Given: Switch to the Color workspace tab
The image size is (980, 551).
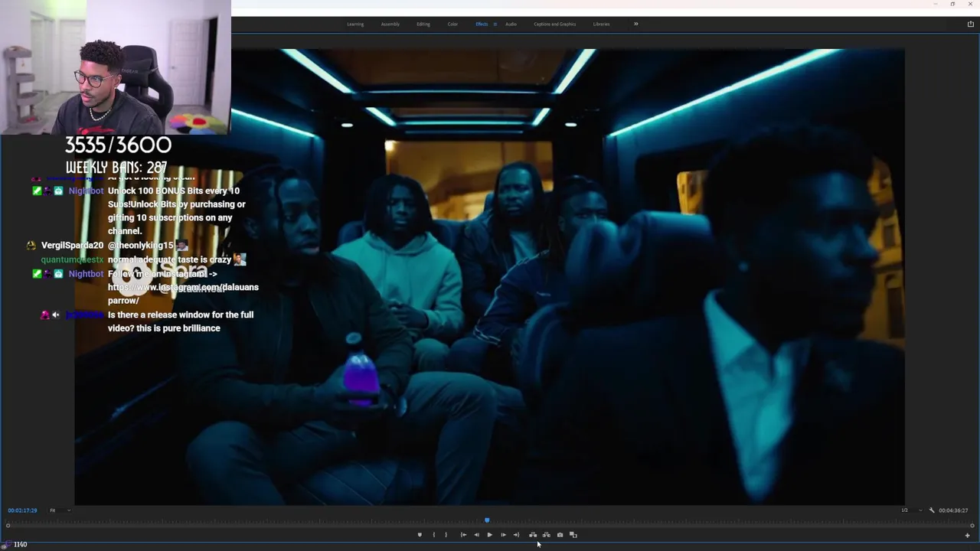Looking at the screenshot, I should [452, 24].
